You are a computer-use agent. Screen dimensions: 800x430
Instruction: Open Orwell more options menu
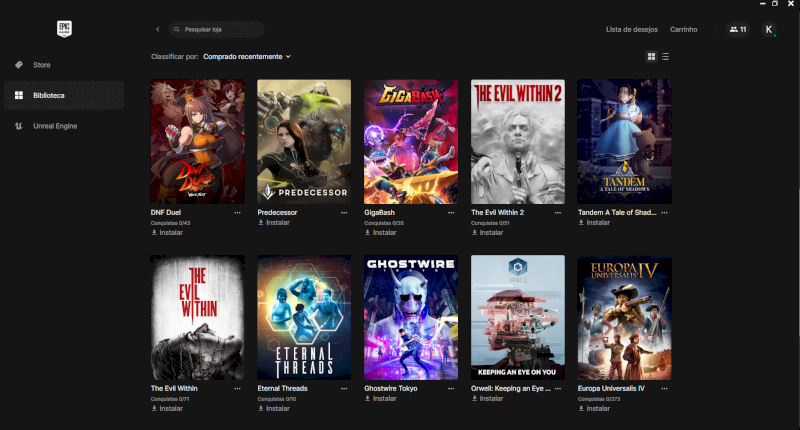(x=558, y=389)
